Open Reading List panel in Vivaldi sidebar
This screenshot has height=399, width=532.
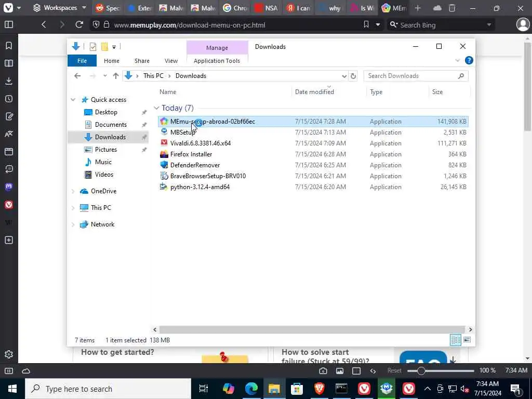click(9, 63)
